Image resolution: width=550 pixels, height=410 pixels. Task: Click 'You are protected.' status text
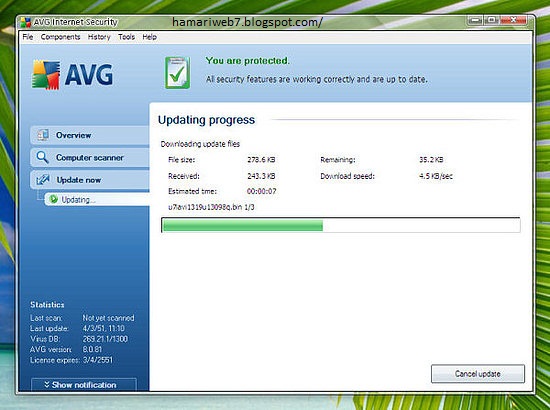248,61
